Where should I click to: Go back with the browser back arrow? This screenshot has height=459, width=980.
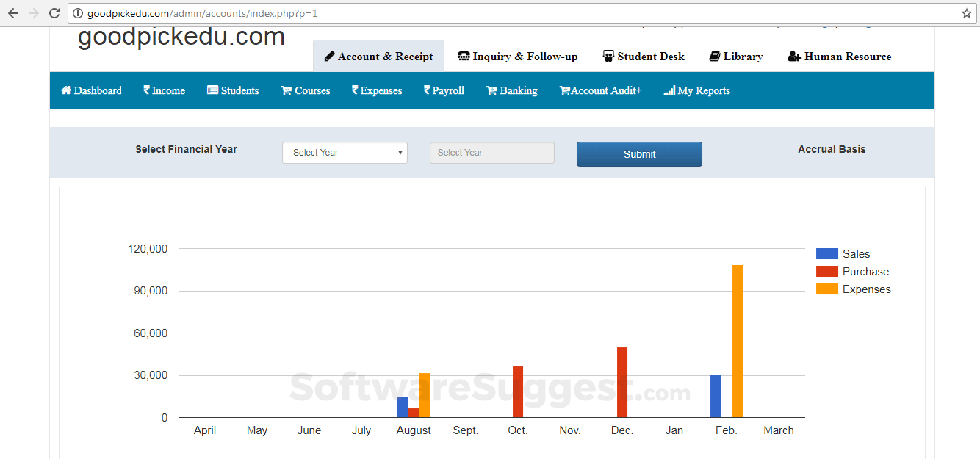tap(13, 13)
